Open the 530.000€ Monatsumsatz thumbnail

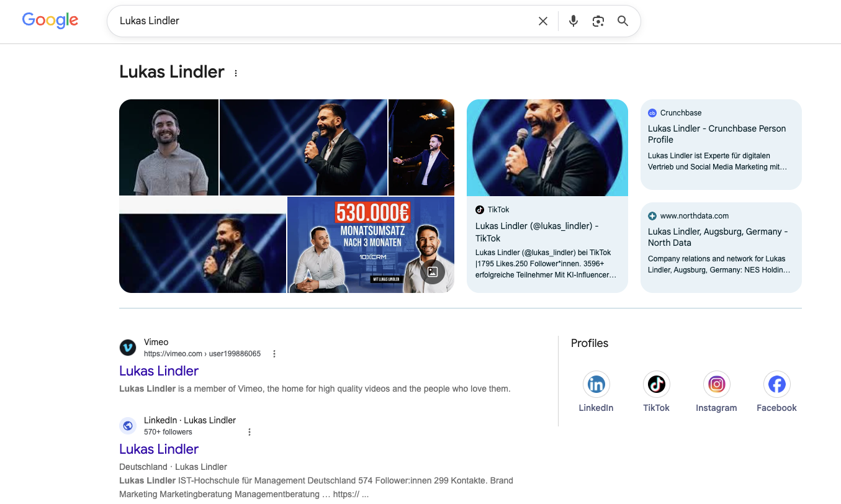371,245
